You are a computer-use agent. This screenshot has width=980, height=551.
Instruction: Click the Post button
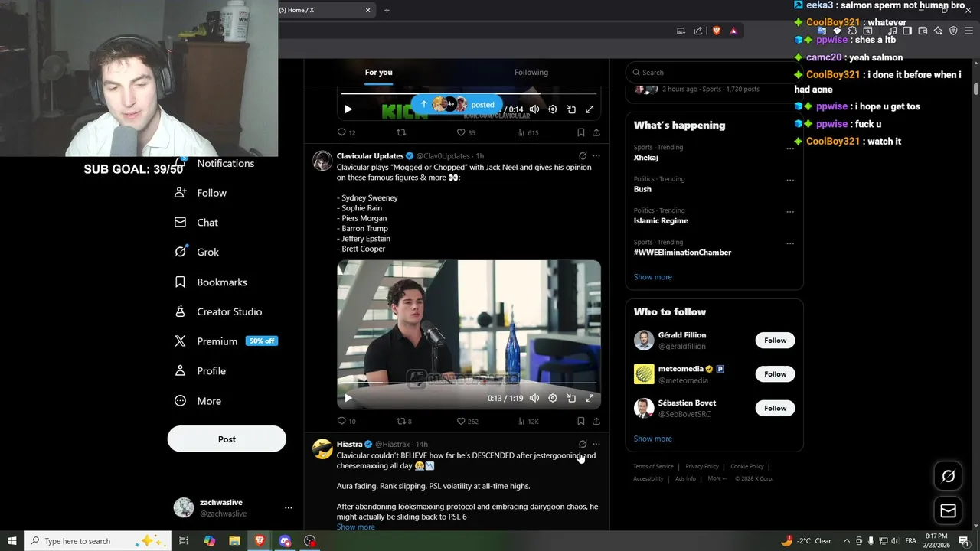(x=227, y=439)
